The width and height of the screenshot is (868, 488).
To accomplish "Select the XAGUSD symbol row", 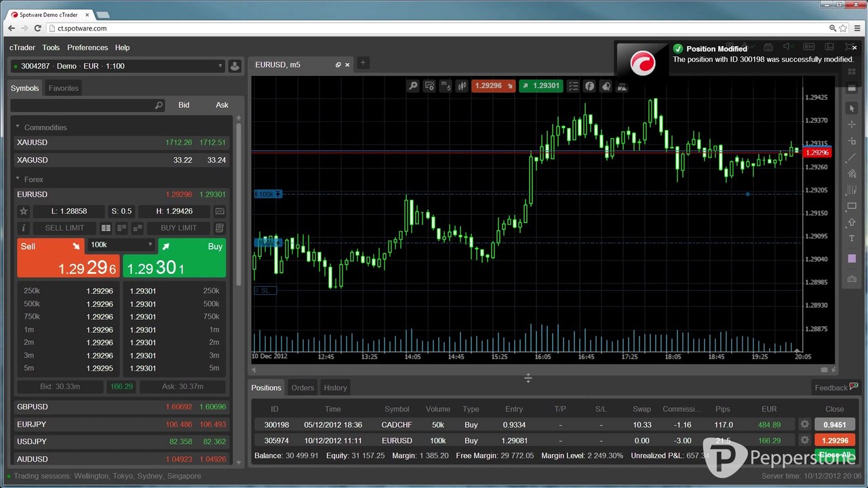I will [x=122, y=160].
